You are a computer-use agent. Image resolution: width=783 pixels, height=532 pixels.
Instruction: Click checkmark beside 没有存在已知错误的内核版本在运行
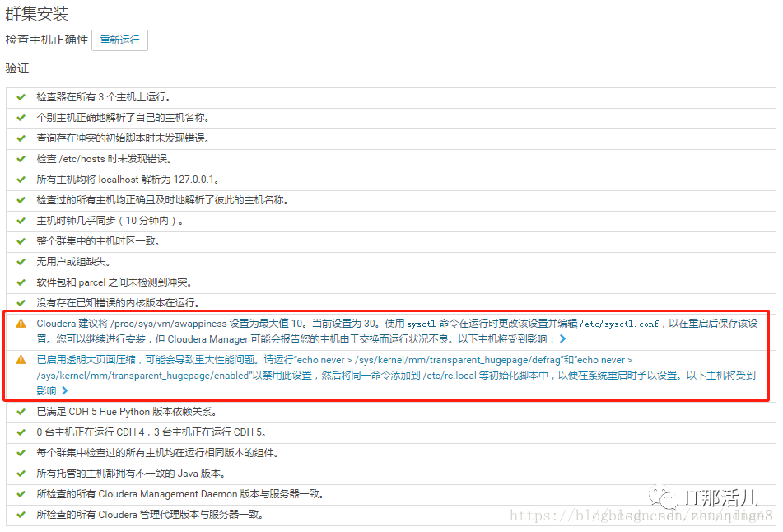pos(21,303)
